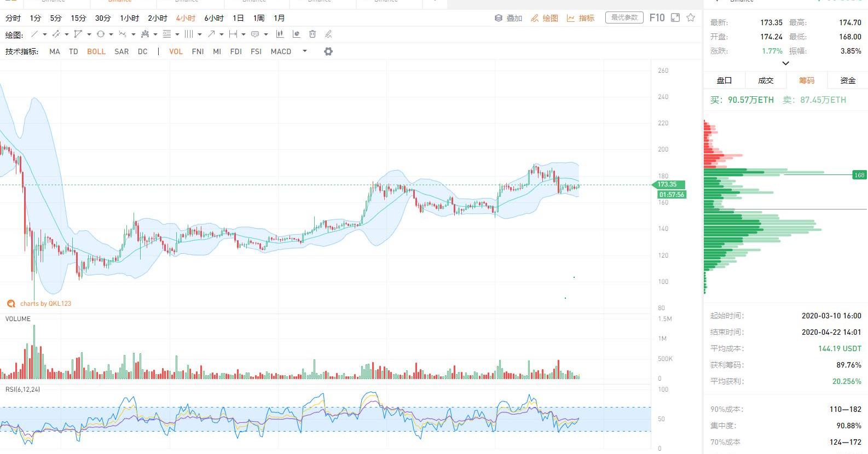This screenshot has width=868, height=454.
Task: Select the arrow drawing tool
Action: (x=211, y=34)
